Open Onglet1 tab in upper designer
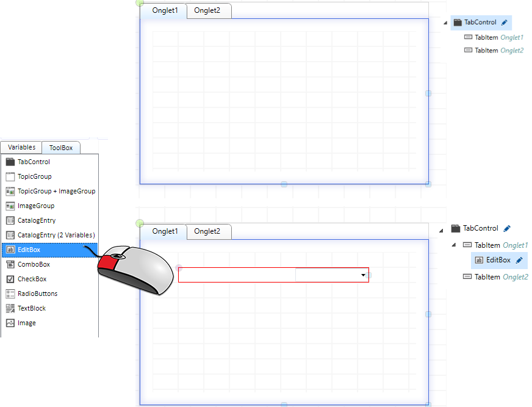Screen dimensions: 532x407 click(x=165, y=10)
